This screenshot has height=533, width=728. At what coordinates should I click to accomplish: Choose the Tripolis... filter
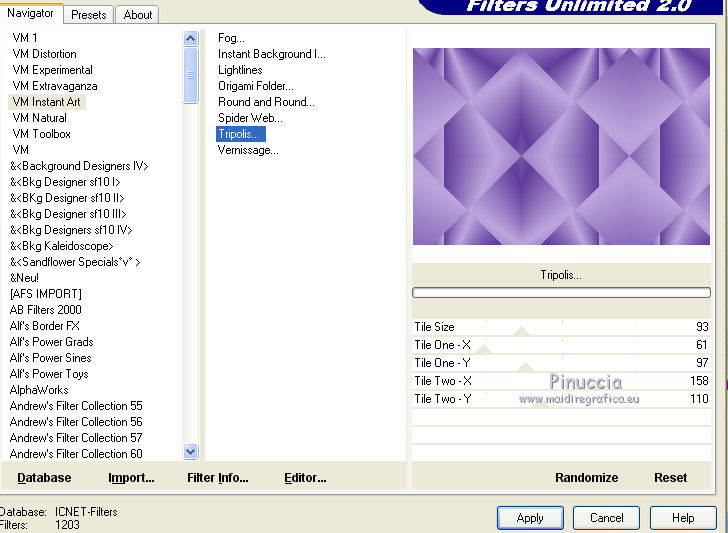[241, 134]
